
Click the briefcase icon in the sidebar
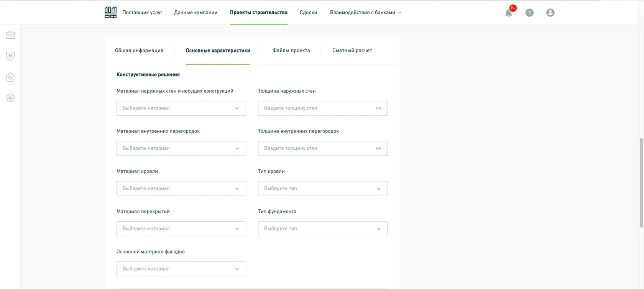[10, 35]
